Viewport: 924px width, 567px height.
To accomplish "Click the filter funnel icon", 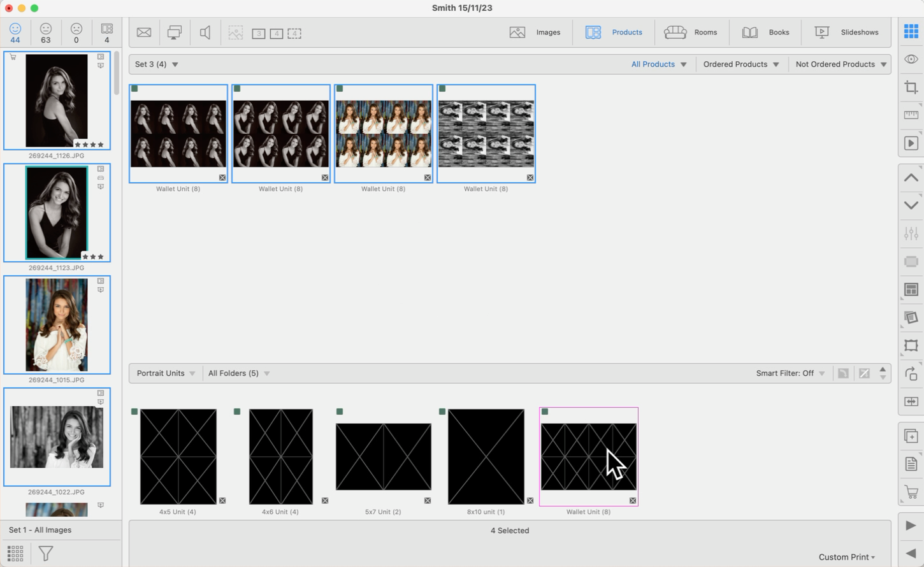I will point(46,553).
